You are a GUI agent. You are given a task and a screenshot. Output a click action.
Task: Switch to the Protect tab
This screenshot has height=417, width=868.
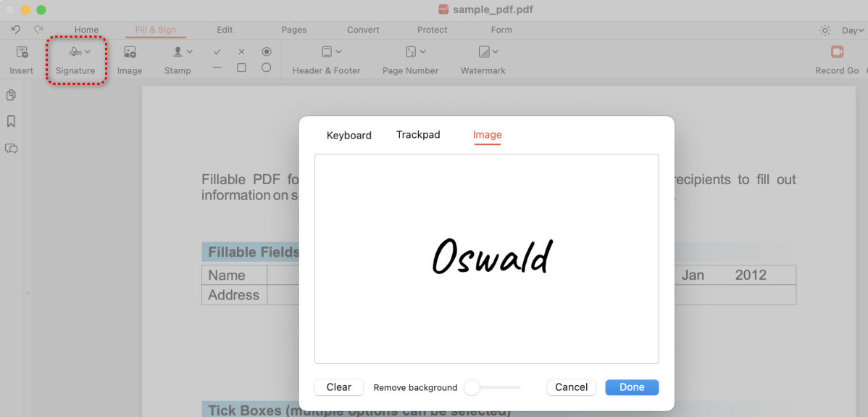(x=433, y=30)
